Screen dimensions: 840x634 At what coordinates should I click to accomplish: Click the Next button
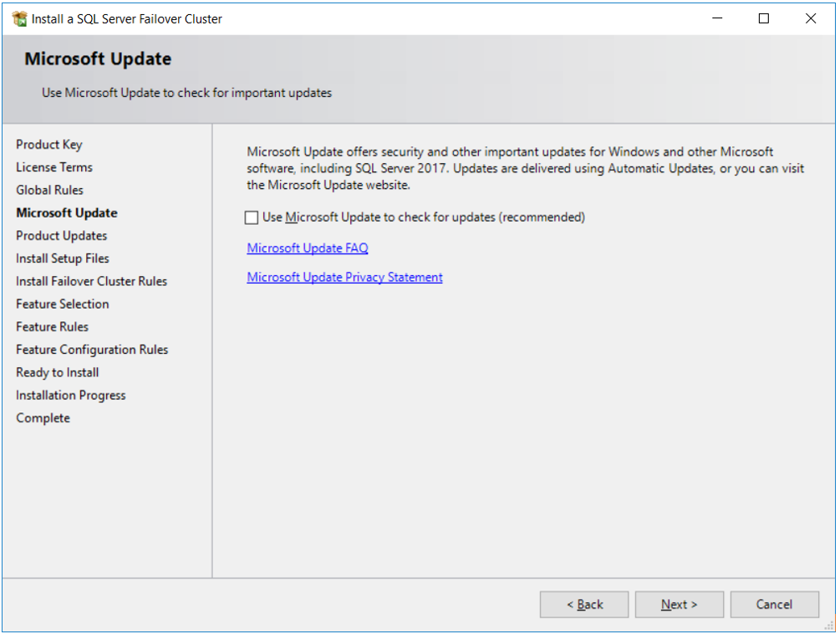coord(679,605)
